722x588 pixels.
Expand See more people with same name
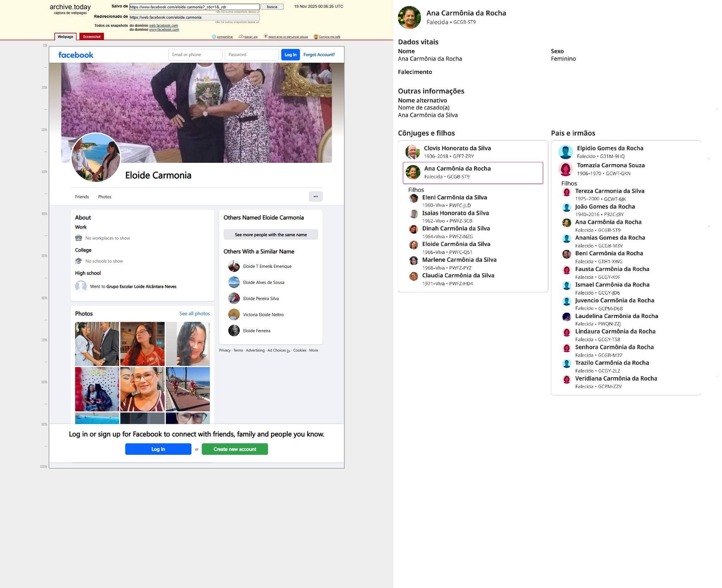point(270,235)
